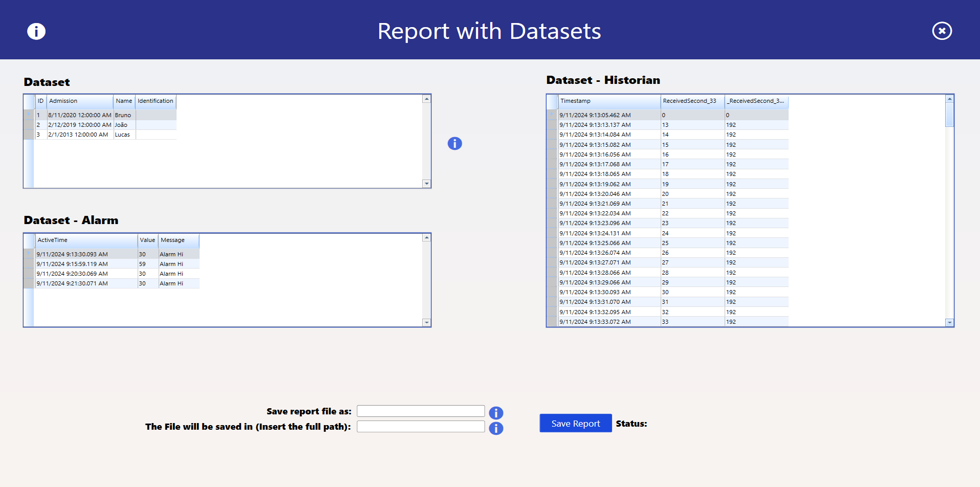The height and width of the screenshot is (487, 980).
Task: Click the info icon in the header
Action: (36, 31)
